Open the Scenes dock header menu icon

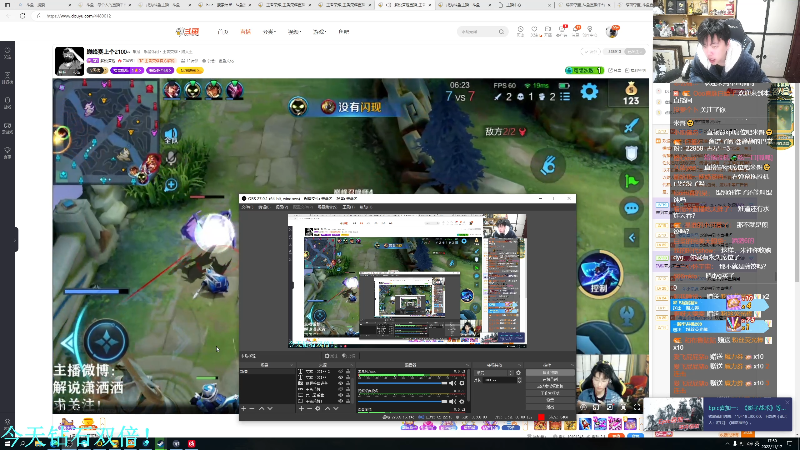tap(292, 365)
